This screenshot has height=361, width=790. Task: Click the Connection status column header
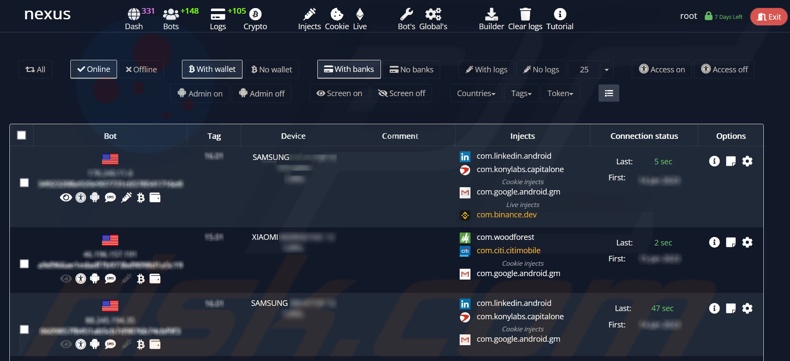click(644, 136)
